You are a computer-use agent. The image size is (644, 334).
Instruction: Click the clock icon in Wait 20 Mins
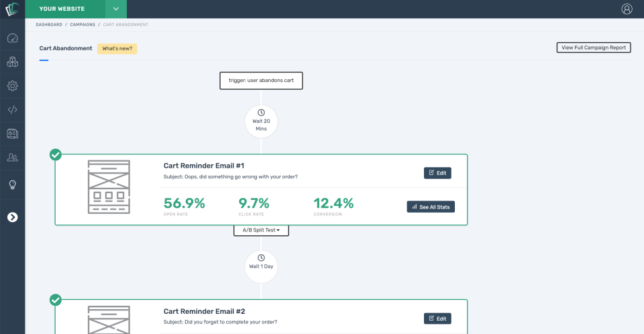pyautogui.click(x=261, y=113)
